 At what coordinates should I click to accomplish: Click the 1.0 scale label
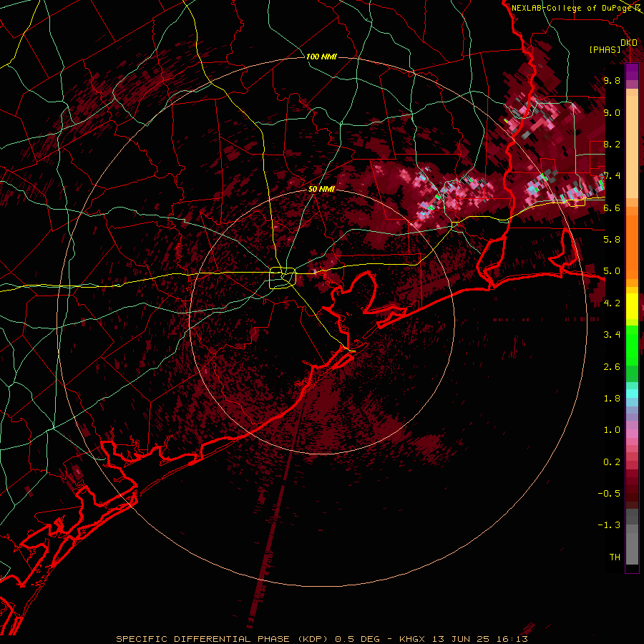coord(612,430)
